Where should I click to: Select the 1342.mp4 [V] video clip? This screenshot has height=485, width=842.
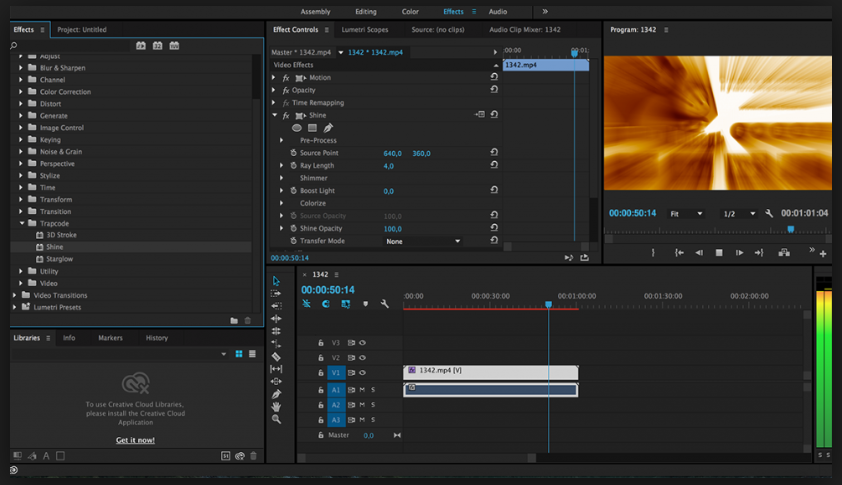(x=491, y=372)
